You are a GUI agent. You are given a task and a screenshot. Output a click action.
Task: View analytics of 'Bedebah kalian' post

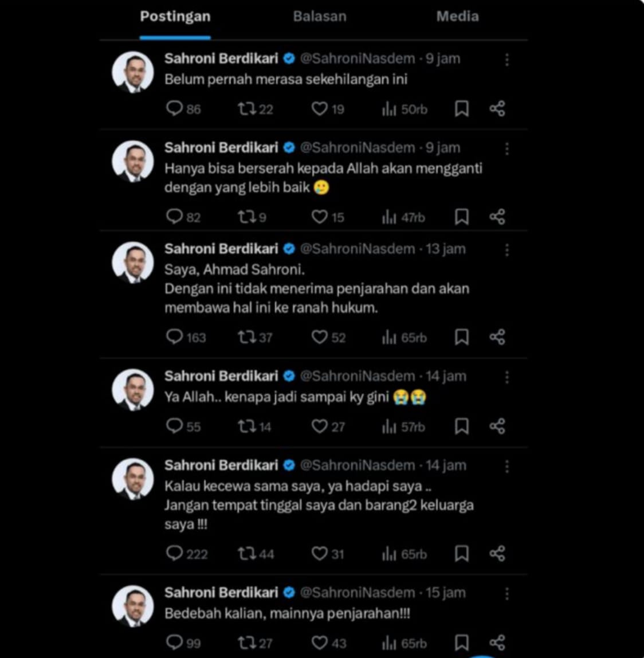pyautogui.click(x=390, y=643)
